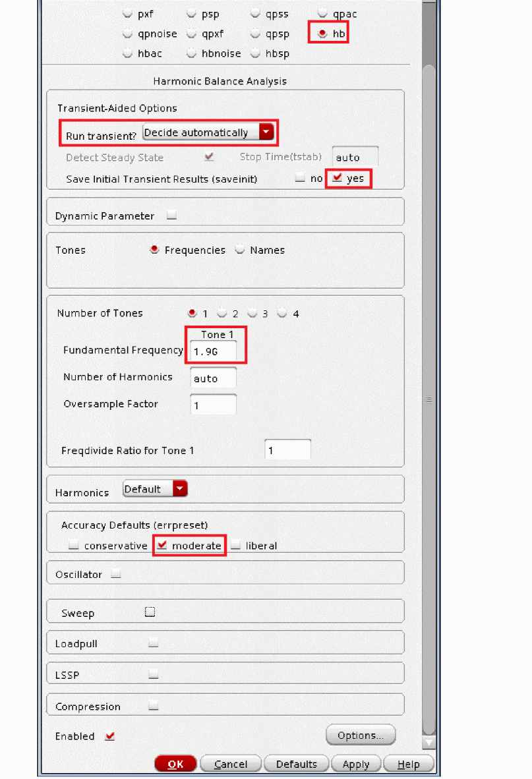This screenshot has height=779, width=532.
Task: Enable the LSSP checkbox
Action: (154, 674)
